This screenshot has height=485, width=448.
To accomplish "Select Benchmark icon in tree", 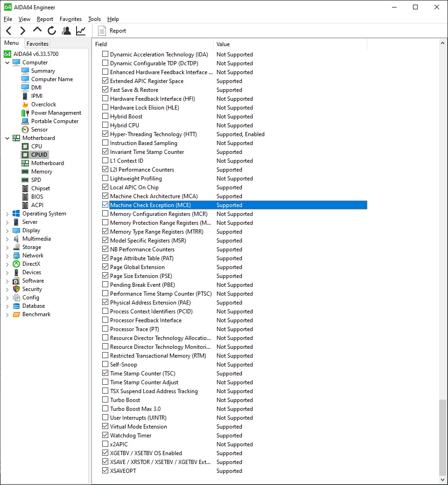I will (x=16, y=314).
